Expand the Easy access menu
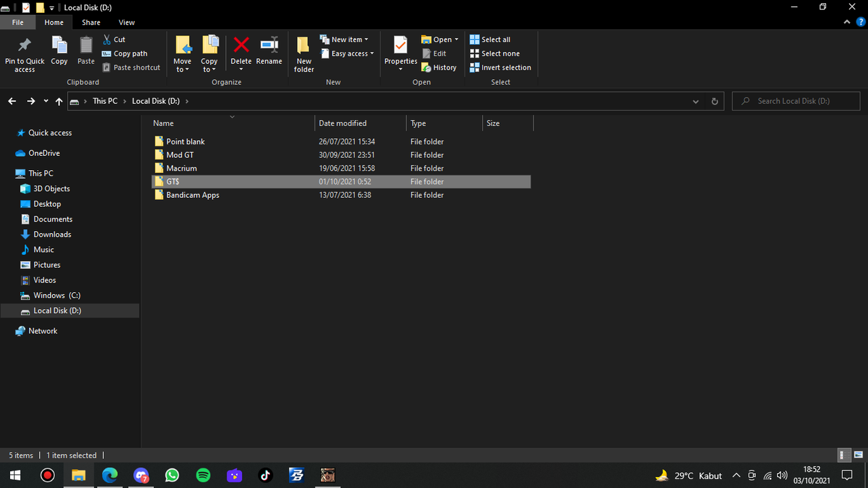 pyautogui.click(x=347, y=54)
